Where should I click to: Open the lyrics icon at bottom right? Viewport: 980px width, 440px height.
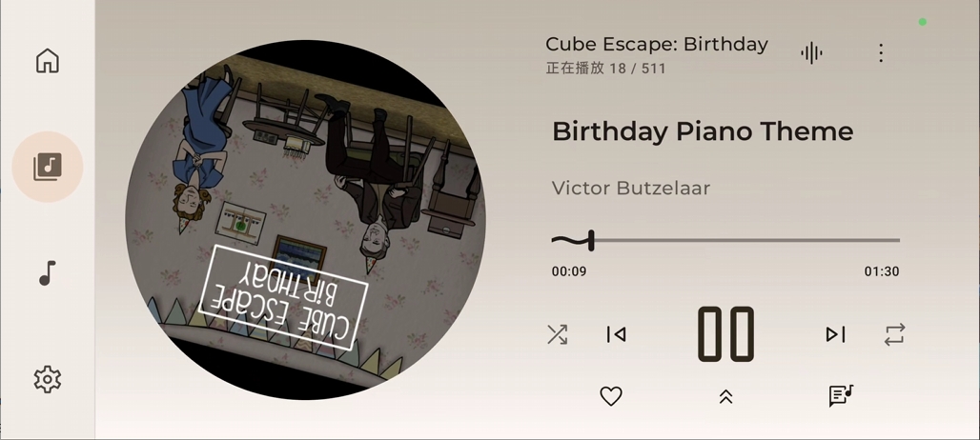[841, 395]
